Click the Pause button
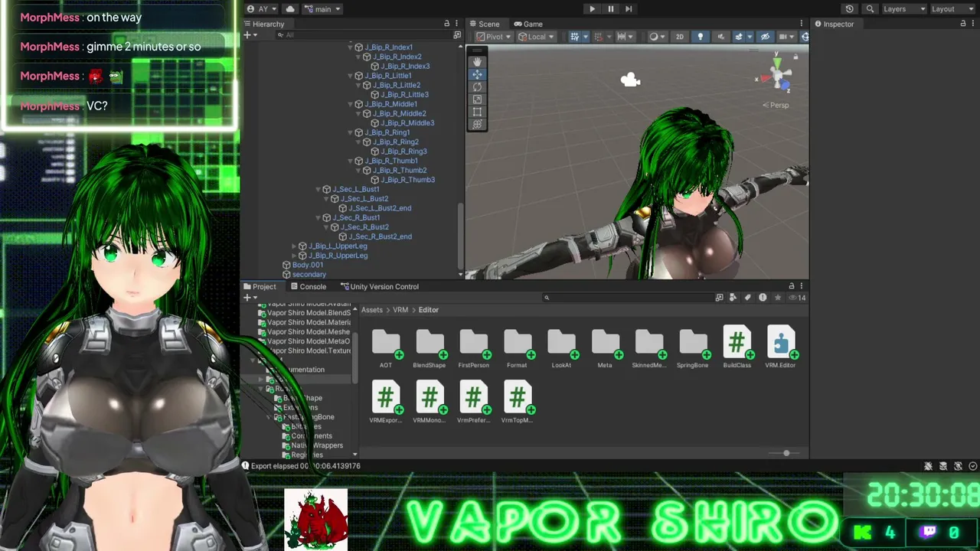980x551 pixels. tap(610, 9)
